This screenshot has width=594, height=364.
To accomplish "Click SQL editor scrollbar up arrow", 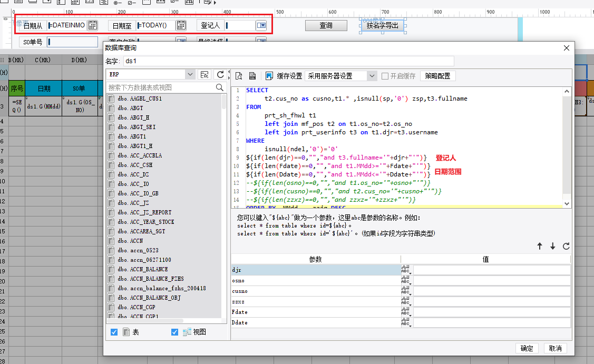I will 567,91.
